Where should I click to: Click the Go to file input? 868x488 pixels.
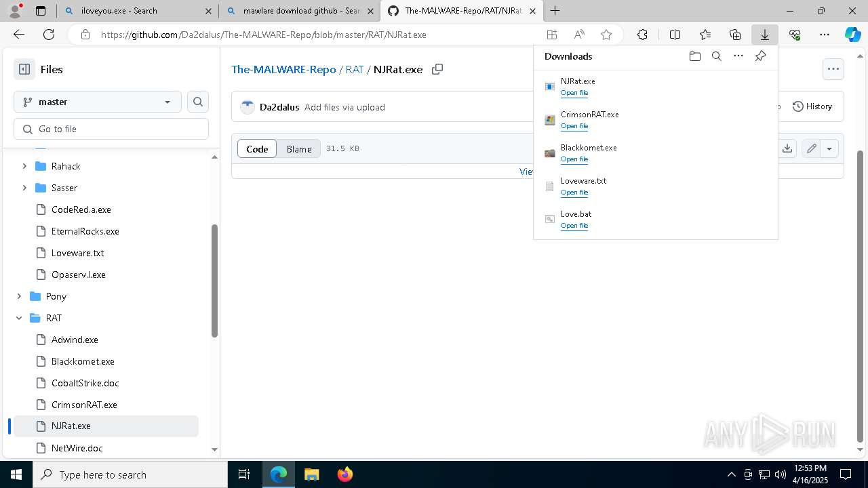pyautogui.click(x=111, y=129)
